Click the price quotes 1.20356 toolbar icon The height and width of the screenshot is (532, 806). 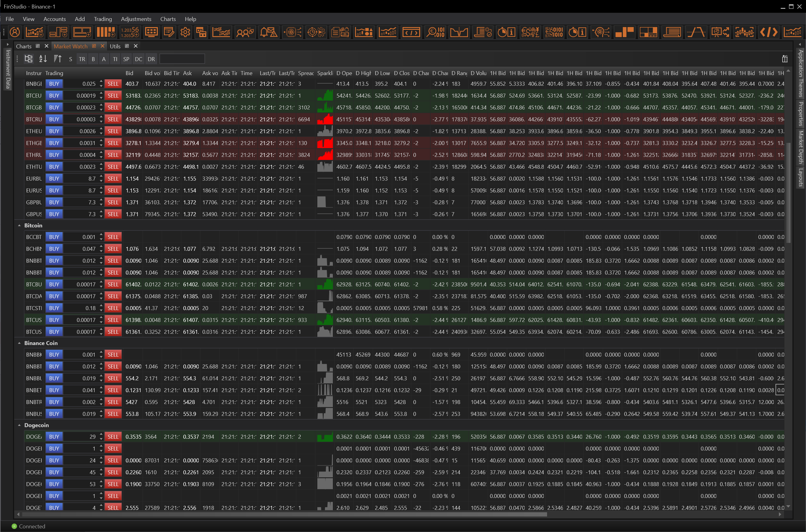(x=130, y=33)
